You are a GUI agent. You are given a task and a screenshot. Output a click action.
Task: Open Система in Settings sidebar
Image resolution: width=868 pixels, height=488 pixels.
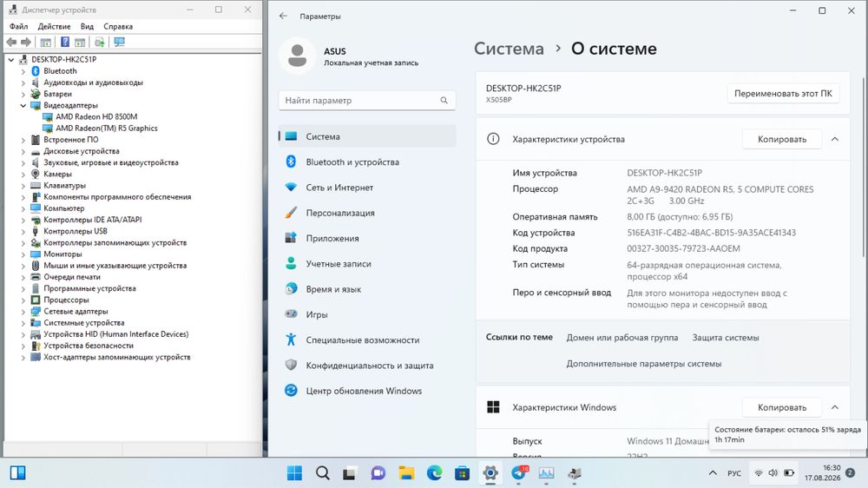click(x=367, y=136)
